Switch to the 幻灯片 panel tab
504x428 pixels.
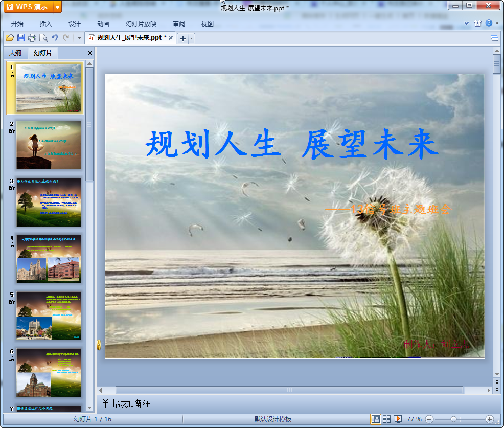point(43,53)
